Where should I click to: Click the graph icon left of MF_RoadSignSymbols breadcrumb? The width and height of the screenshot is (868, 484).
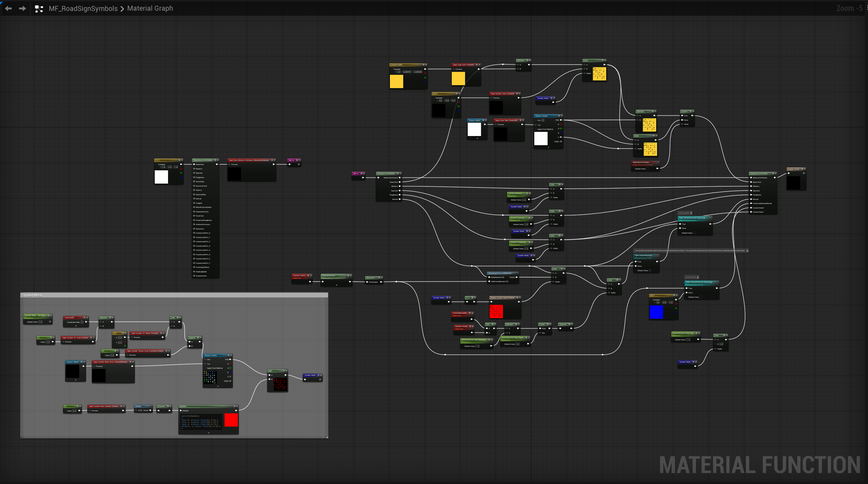click(39, 8)
